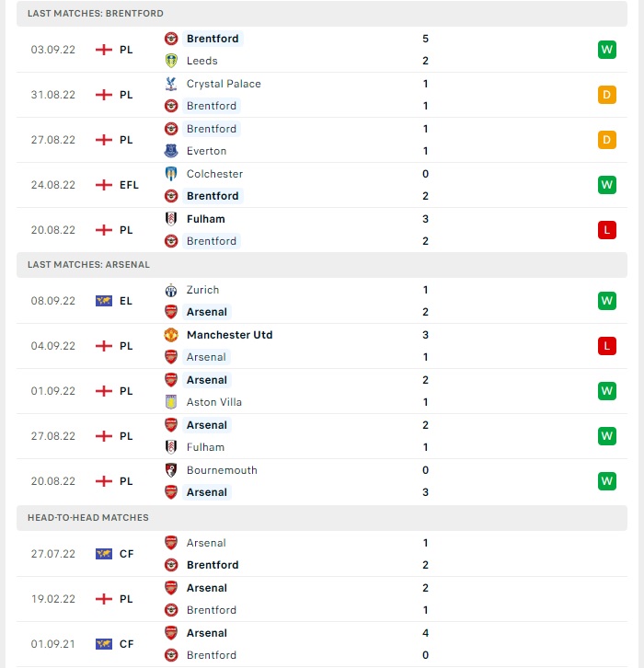The image size is (644, 668).
Task: Click the Crystal Palace crest icon
Action: coord(171,84)
